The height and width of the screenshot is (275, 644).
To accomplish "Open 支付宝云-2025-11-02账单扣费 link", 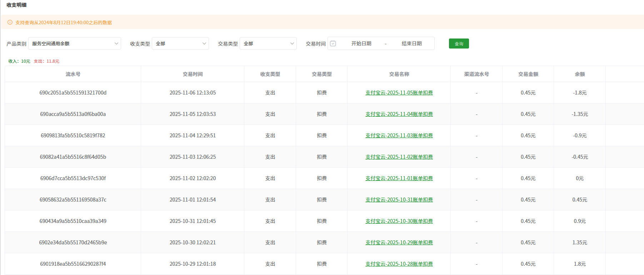I will (399, 157).
